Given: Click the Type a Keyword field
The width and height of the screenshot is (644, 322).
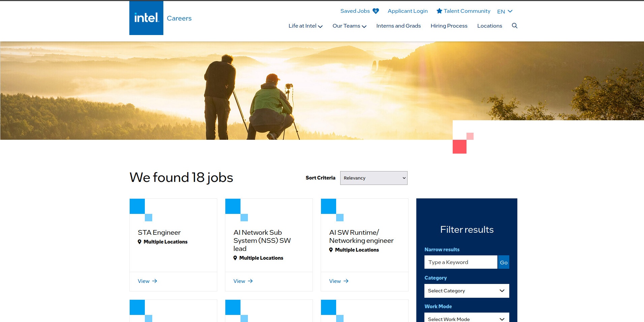Looking at the screenshot, I should click(x=460, y=262).
